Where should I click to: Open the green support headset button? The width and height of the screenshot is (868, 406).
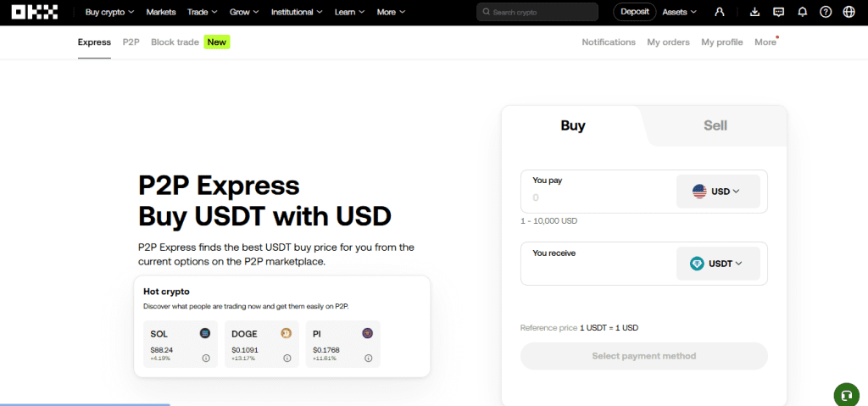847,396
